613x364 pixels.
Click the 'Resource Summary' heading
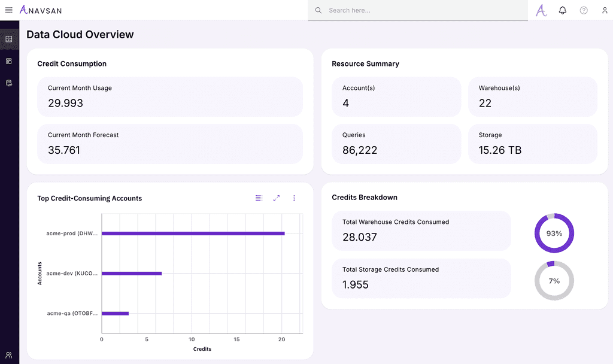point(366,63)
